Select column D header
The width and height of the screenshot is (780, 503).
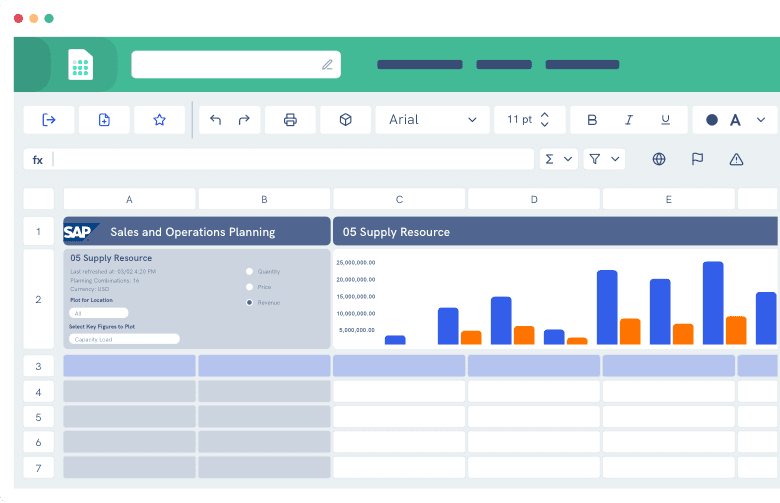(x=534, y=199)
